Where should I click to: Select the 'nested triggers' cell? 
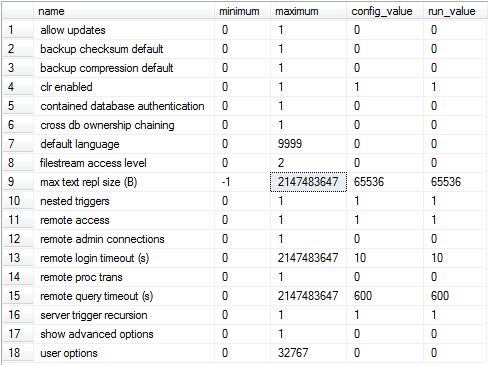click(124, 201)
